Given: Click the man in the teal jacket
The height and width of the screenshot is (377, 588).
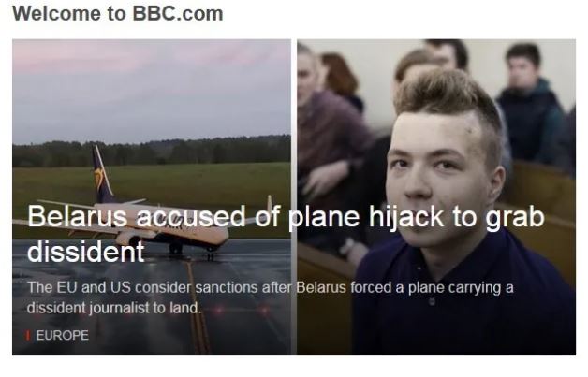Looking at the screenshot, I should point(532,105).
